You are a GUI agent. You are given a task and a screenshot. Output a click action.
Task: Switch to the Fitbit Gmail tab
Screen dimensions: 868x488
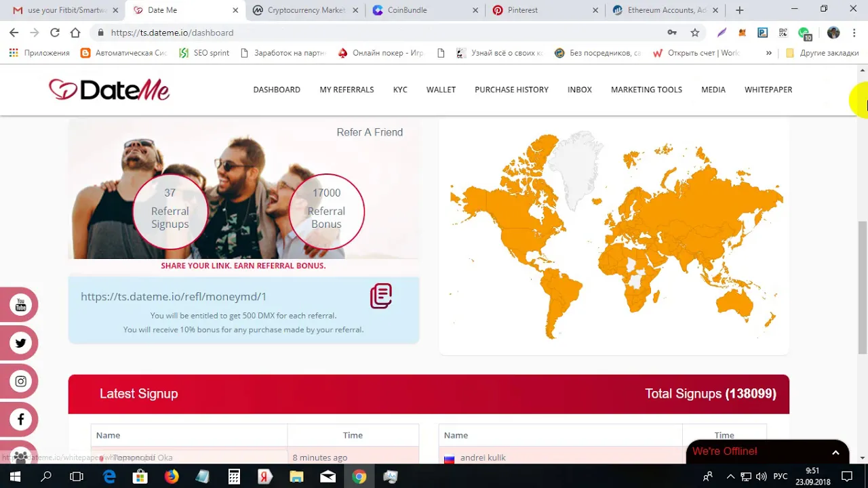pos(66,10)
